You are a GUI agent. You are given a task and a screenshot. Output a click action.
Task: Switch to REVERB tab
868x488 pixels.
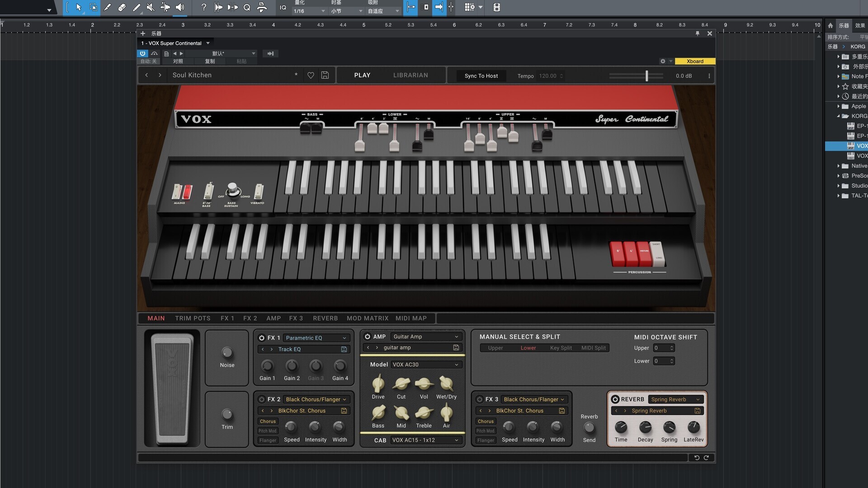point(325,318)
